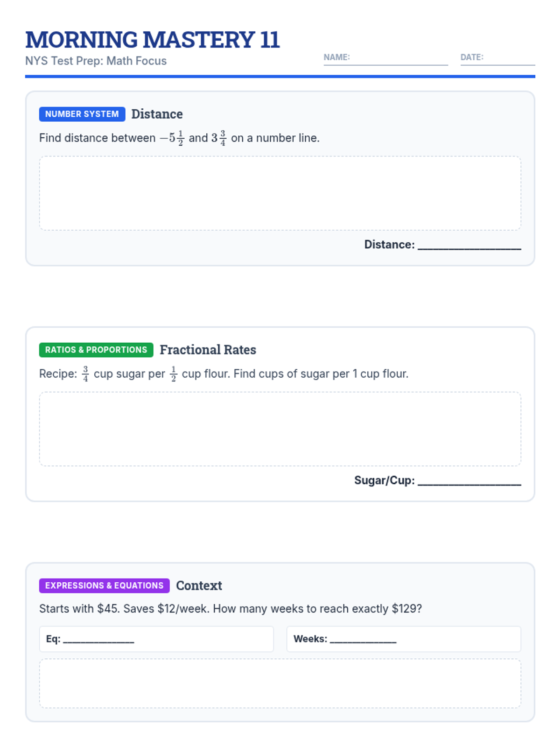Viewport: 560px width, 747px height.
Task: Click the MORNING MASTERY 11 title
Action: coord(153,40)
